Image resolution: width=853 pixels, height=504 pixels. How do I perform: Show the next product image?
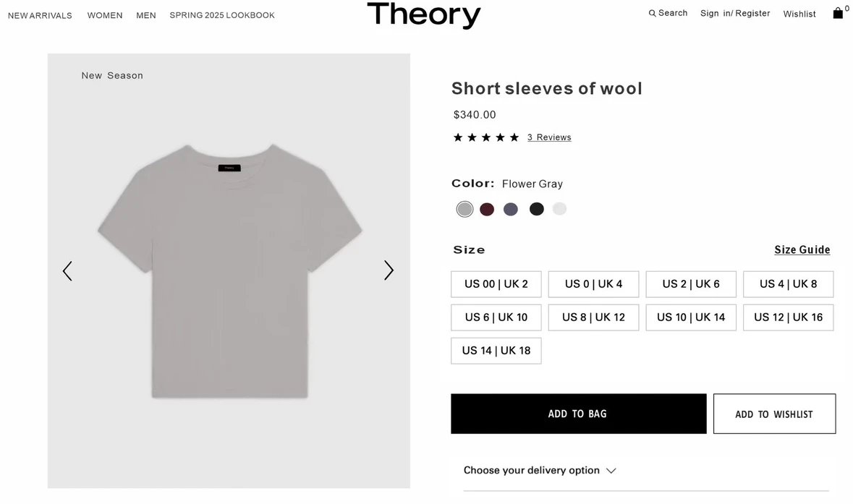tap(389, 270)
